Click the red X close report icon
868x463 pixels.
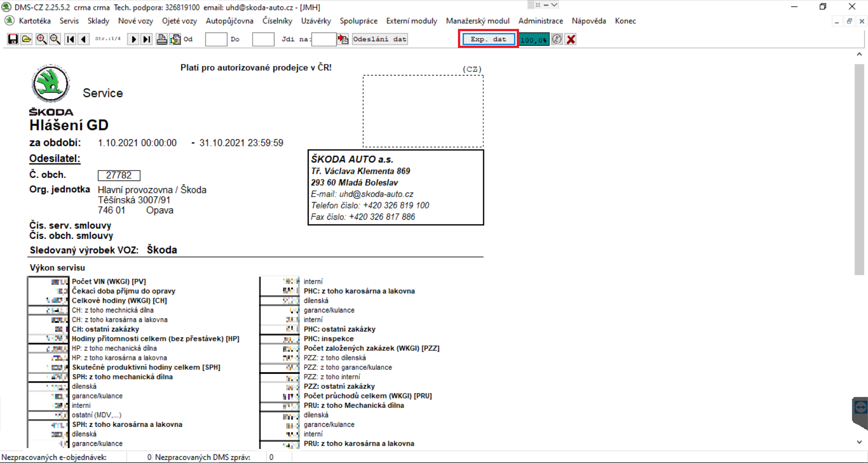(x=571, y=39)
